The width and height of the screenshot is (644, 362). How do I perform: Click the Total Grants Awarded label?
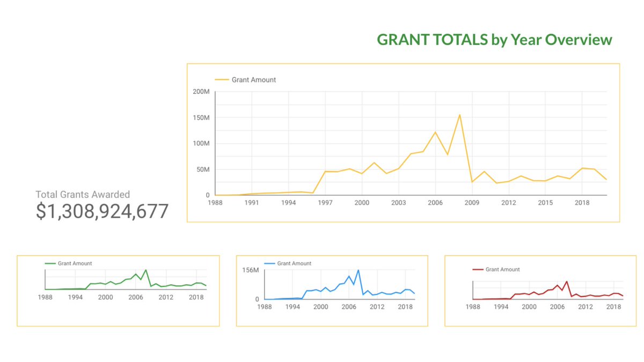[83, 195]
